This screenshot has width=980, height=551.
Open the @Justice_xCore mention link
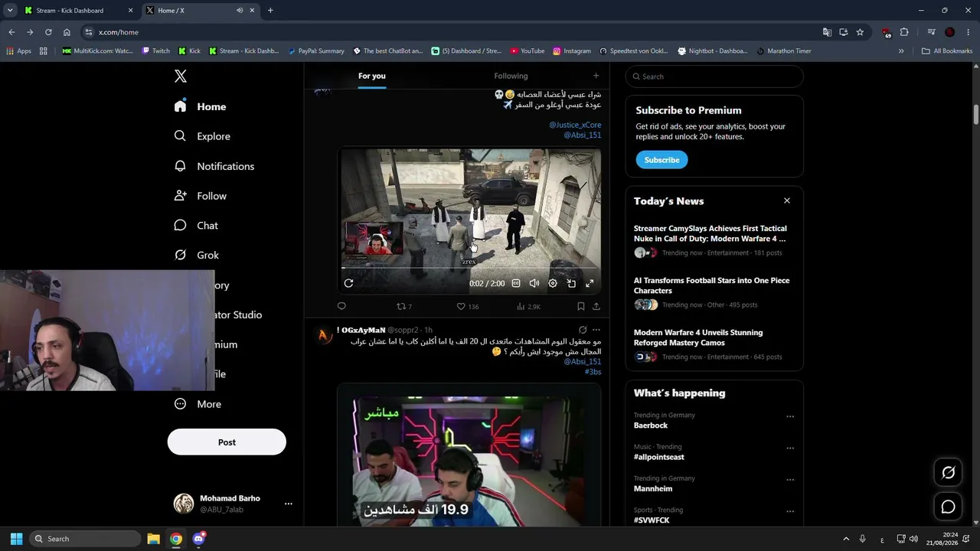coord(575,125)
